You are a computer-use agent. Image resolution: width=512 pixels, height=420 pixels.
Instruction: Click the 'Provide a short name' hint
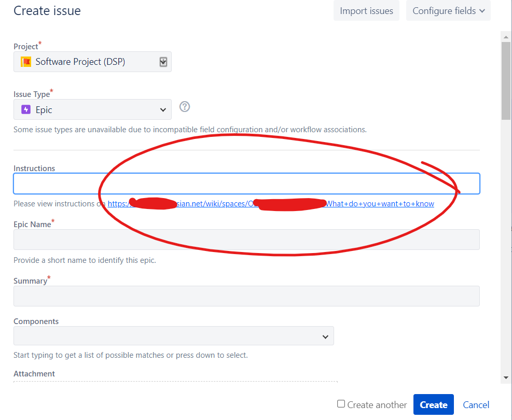click(x=85, y=260)
